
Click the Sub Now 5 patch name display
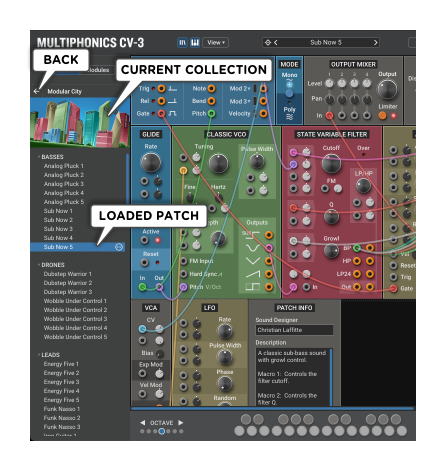[x=326, y=42]
